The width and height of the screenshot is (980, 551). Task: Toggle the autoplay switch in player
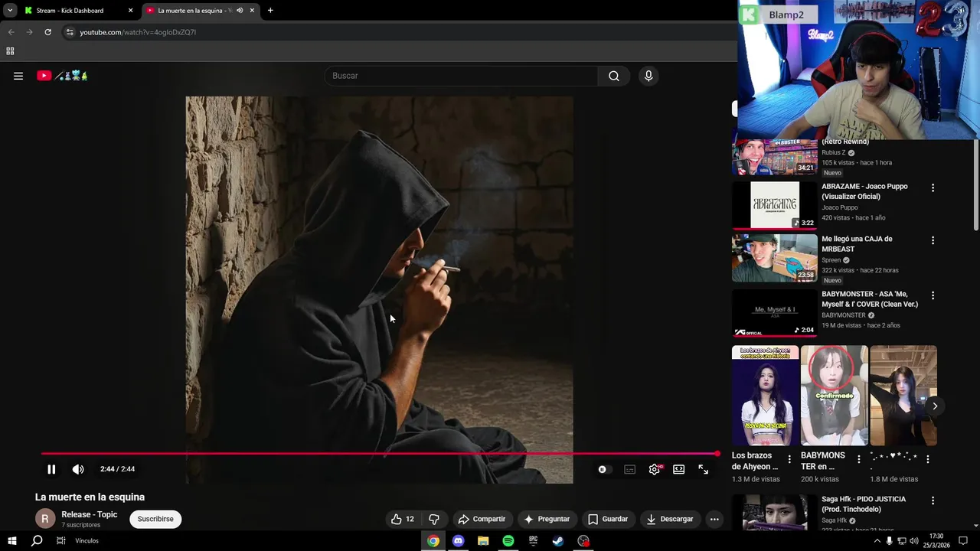pos(605,470)
